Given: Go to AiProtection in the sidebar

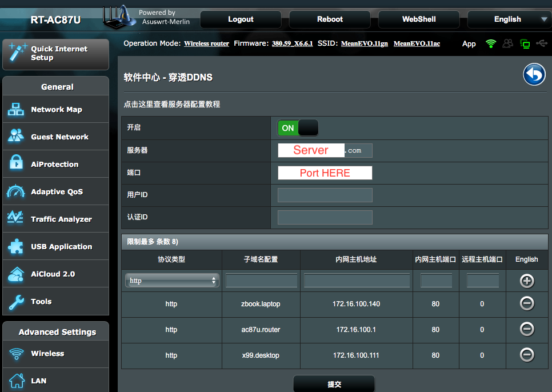Looking at the screenshot, I should pyautogui.click(x=55, y=164).
